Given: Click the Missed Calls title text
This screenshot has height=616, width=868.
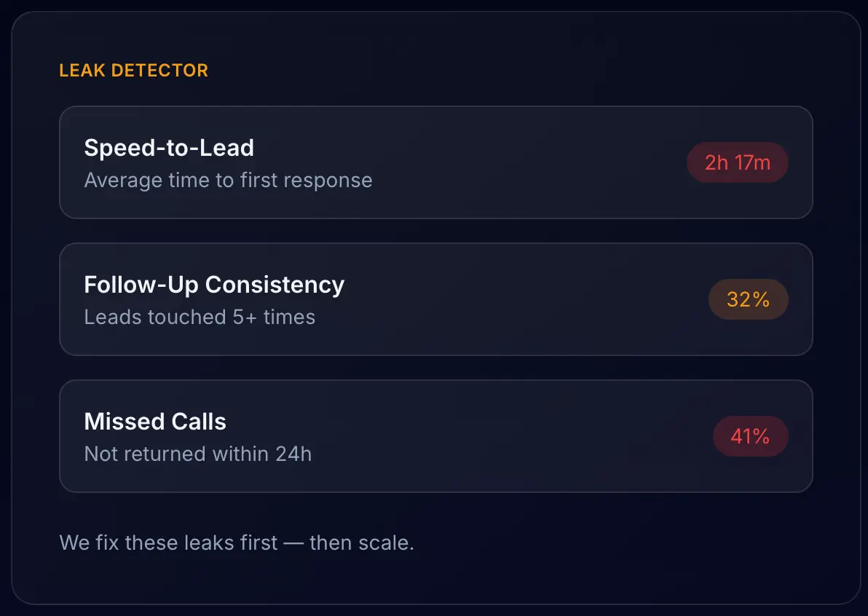Looking at the screenshot, I should point(155,422).
